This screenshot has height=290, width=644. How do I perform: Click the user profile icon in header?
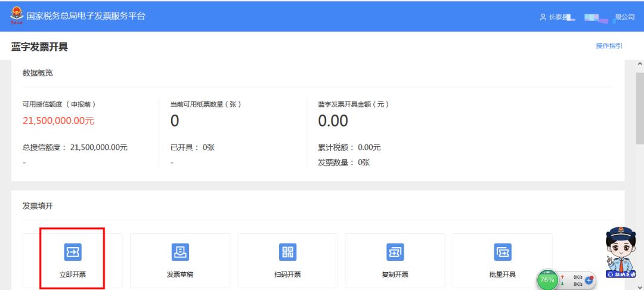[543, 17]
